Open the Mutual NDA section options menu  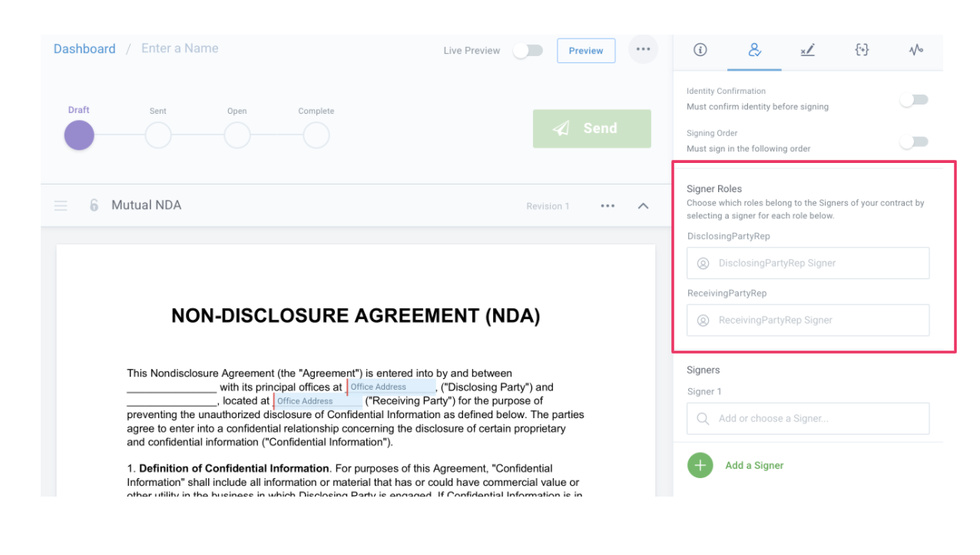point(608,206)
